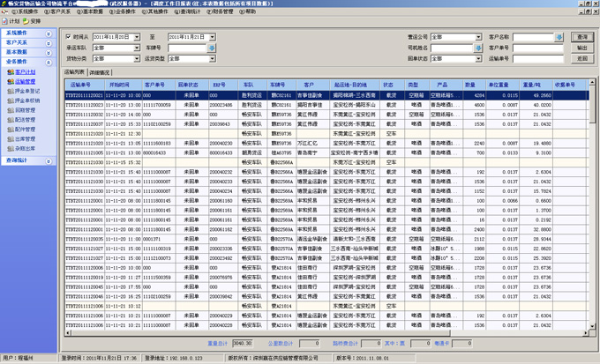Switch to the 运输列表 tab

(x=74, y=72)
